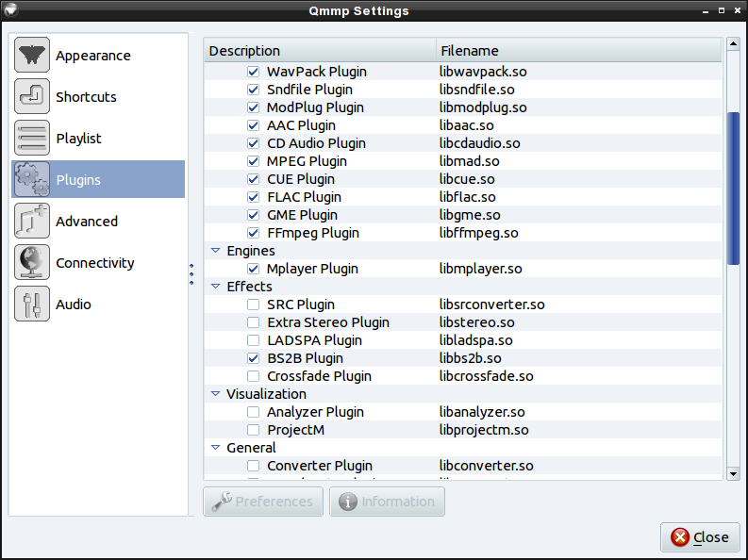The image size is (748, 560).
Task: Enable the Analyzer Plugin checkbox
Action: click(254, 412)
